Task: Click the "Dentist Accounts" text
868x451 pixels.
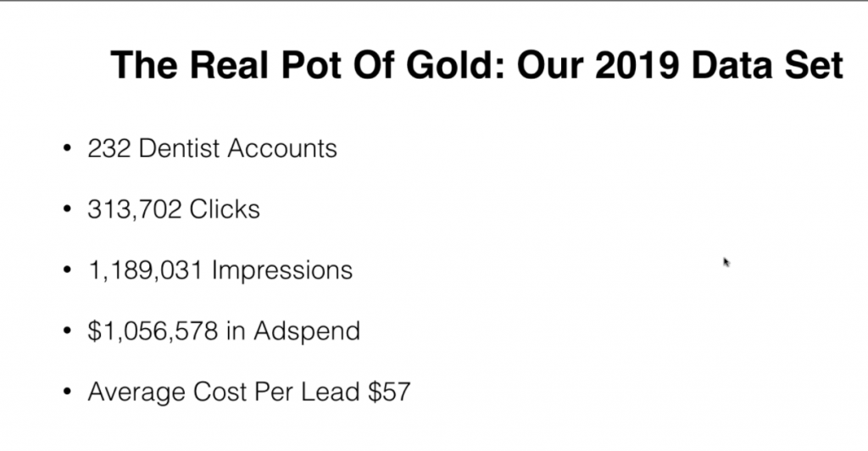Action: click(237, 148)
